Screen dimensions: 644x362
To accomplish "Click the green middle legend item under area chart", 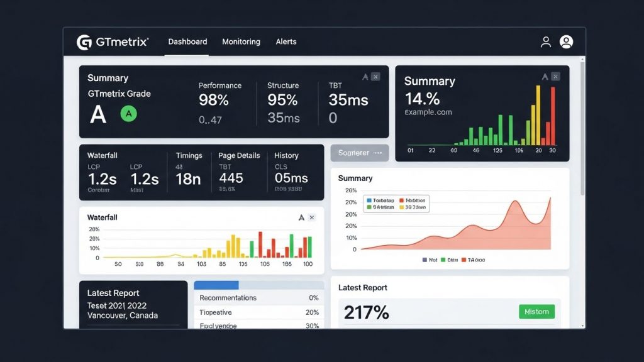I will [x=449, y=260].
